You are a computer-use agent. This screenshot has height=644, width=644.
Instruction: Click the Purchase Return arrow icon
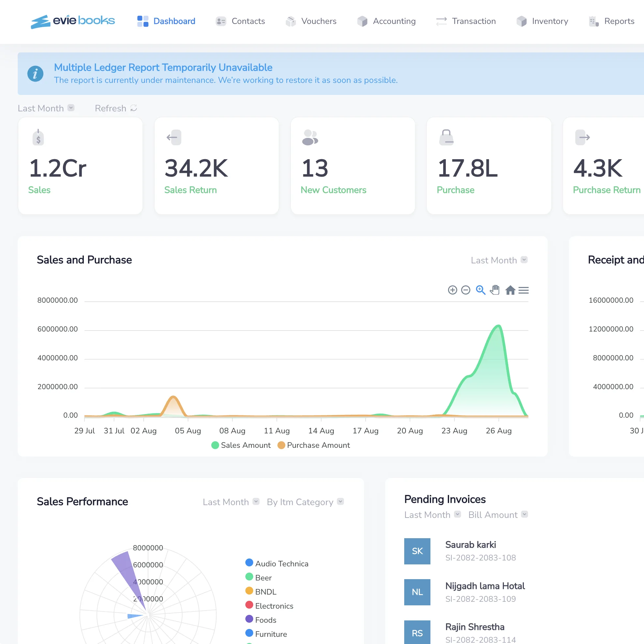(x=582, y=137)
